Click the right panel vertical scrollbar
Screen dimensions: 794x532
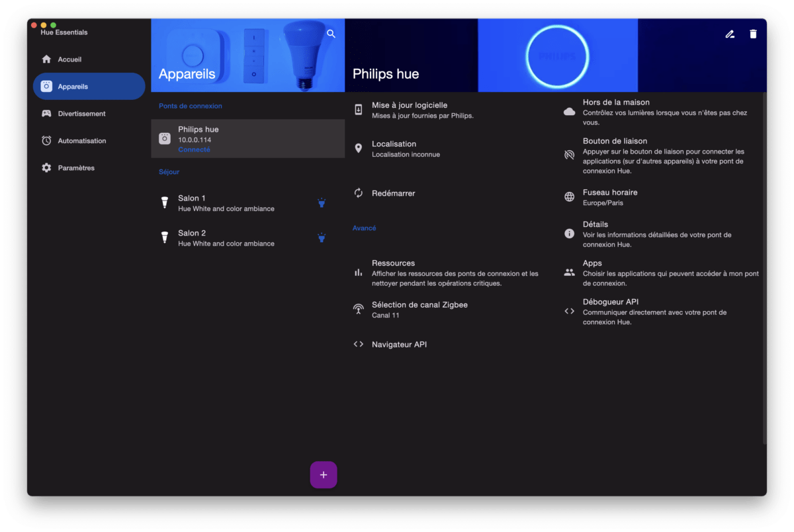[764, 268]
